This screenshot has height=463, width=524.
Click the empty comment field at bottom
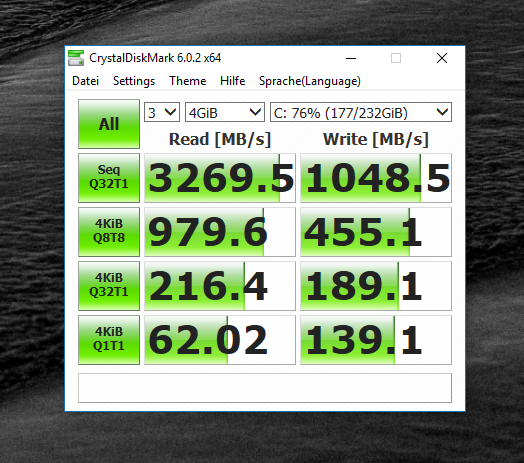[x=265, y=388]
